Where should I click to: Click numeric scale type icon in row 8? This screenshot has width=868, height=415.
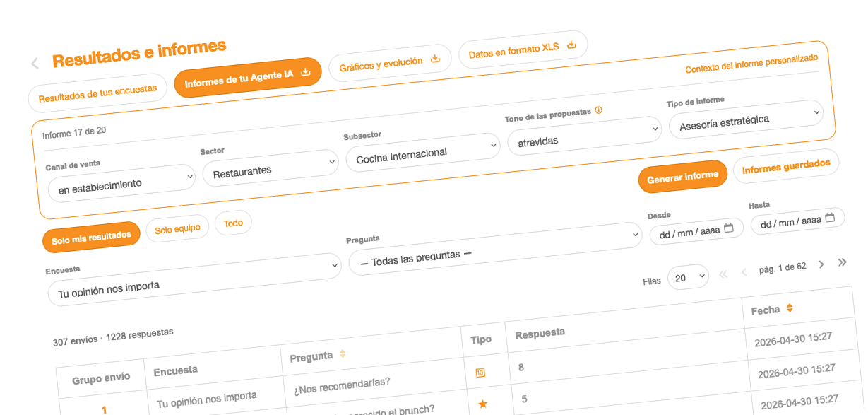point(481,372)
